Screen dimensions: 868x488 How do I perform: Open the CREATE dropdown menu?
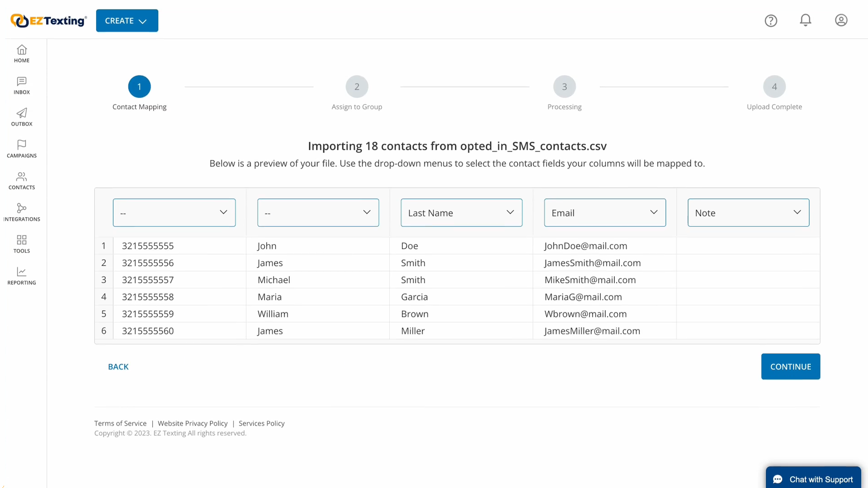[127, 20]
